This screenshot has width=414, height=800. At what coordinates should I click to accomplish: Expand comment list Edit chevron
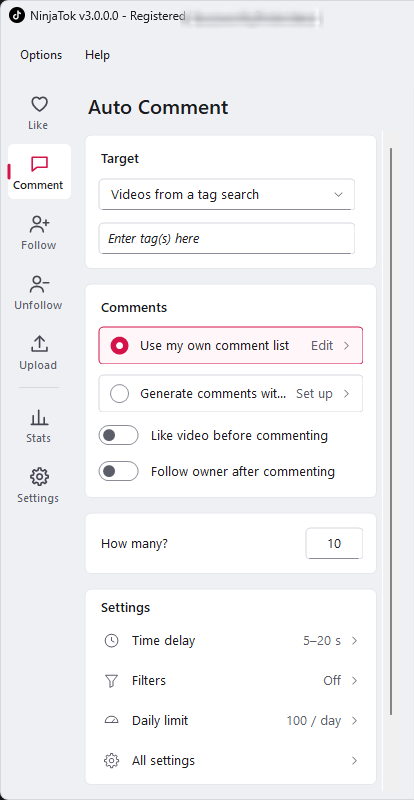[x=347, y=345]
